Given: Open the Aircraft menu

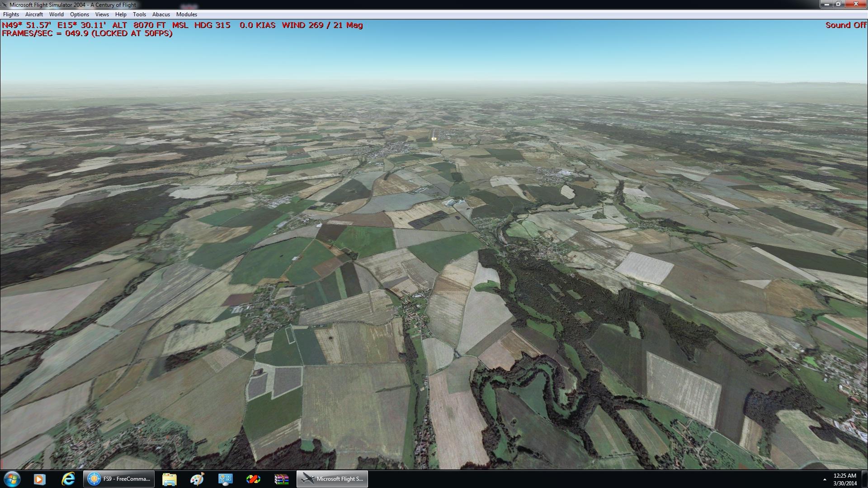Looking at the screenshot, I should click(34, 14).
